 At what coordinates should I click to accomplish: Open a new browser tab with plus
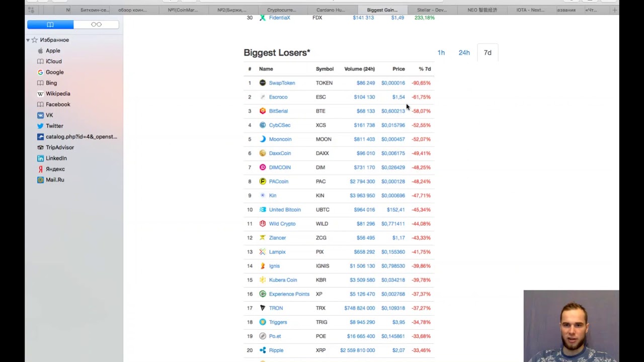(x=614, y=10)
